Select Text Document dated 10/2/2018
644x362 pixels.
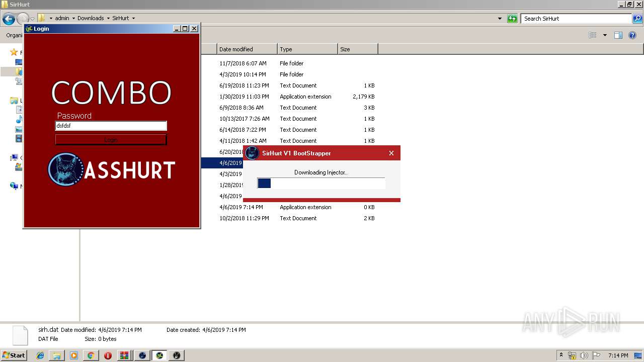click(297, 218)
